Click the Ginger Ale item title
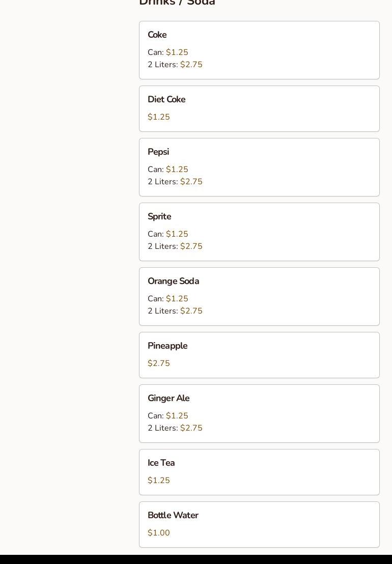This screenshot has width=392, height=564. (169, 398)
